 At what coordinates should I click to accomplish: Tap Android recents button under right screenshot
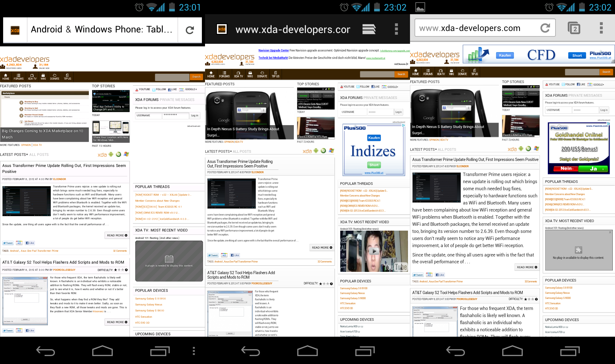569,351
